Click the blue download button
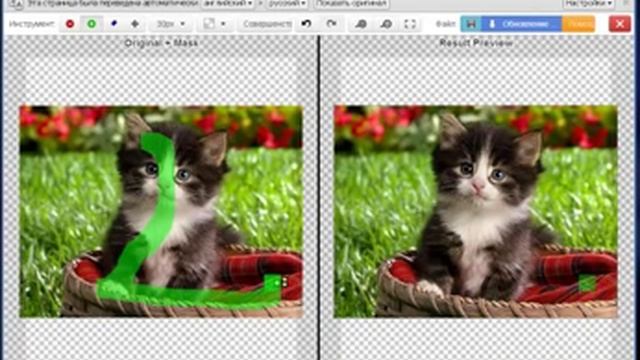Image resolution: width=640 pixels, height=360 pixels. click(x=522, y=24)
